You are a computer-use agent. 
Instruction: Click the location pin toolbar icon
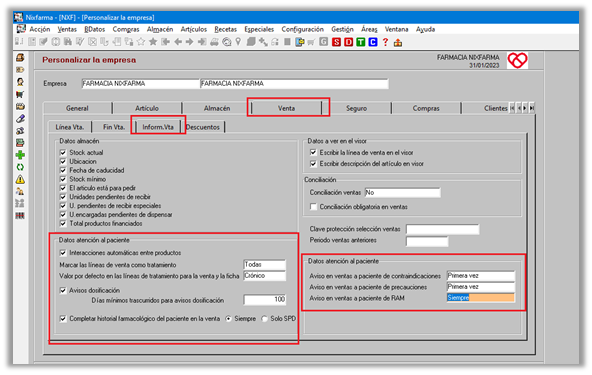point(238,42)
